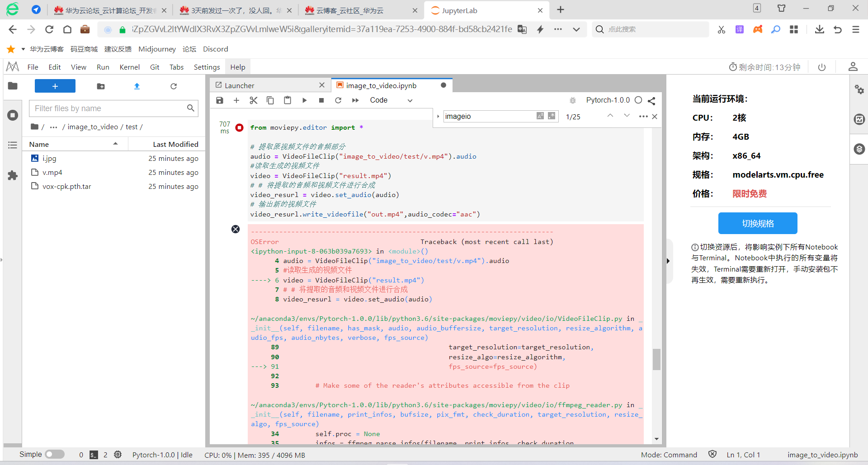Open the Run menu
The height and width of the screenshot is (465, 868).
(x=103, y=67)
